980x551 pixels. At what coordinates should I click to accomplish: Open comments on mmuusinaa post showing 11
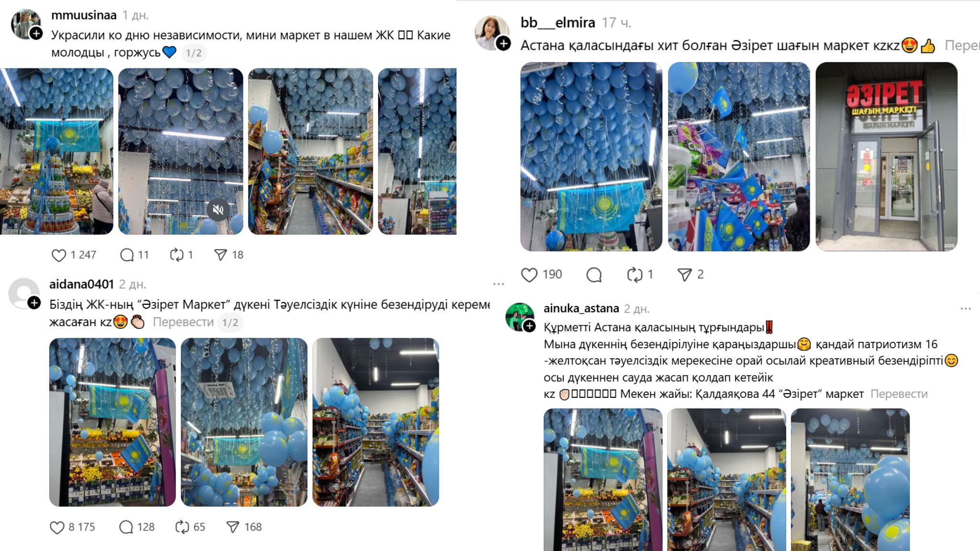pos(127,255)
